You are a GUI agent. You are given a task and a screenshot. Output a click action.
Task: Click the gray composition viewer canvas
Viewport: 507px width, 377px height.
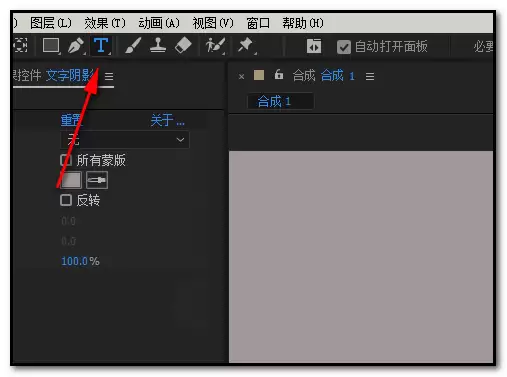coord(361,257)
